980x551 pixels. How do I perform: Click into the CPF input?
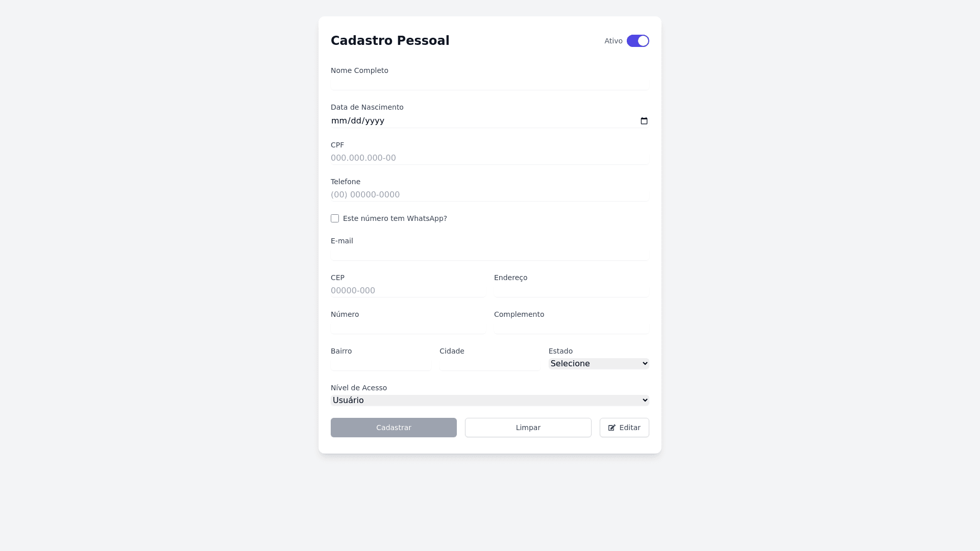point(489,158)
